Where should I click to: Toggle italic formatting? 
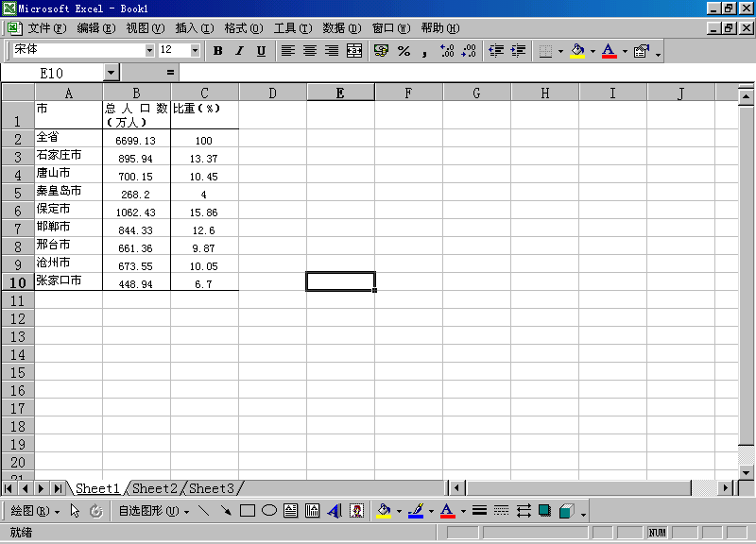(x=239, y=51)
